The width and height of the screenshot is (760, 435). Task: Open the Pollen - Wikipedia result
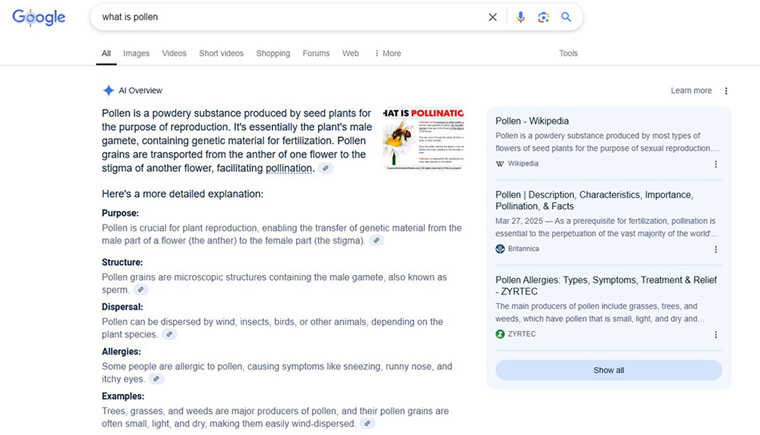pos(532,121)
